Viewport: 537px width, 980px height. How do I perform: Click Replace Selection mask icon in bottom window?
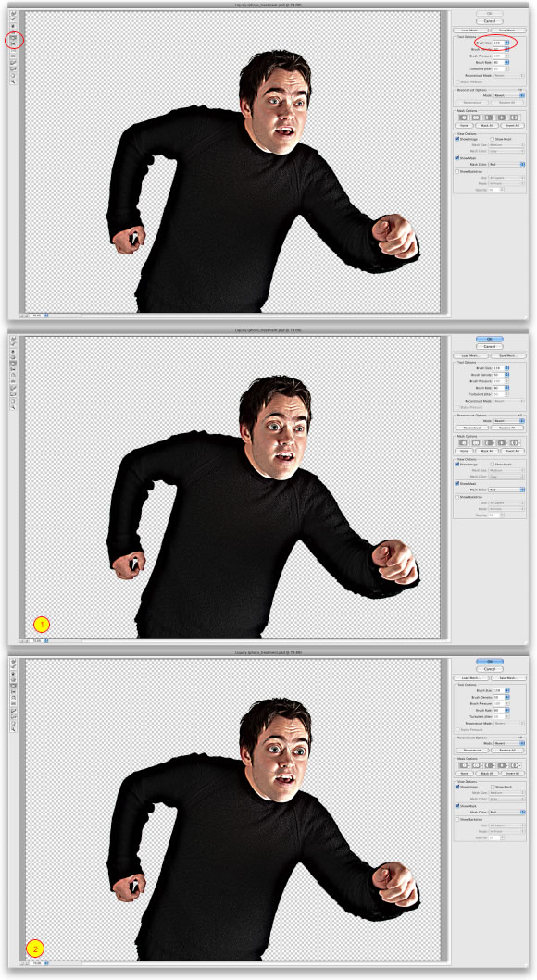[x=465, y=765]
